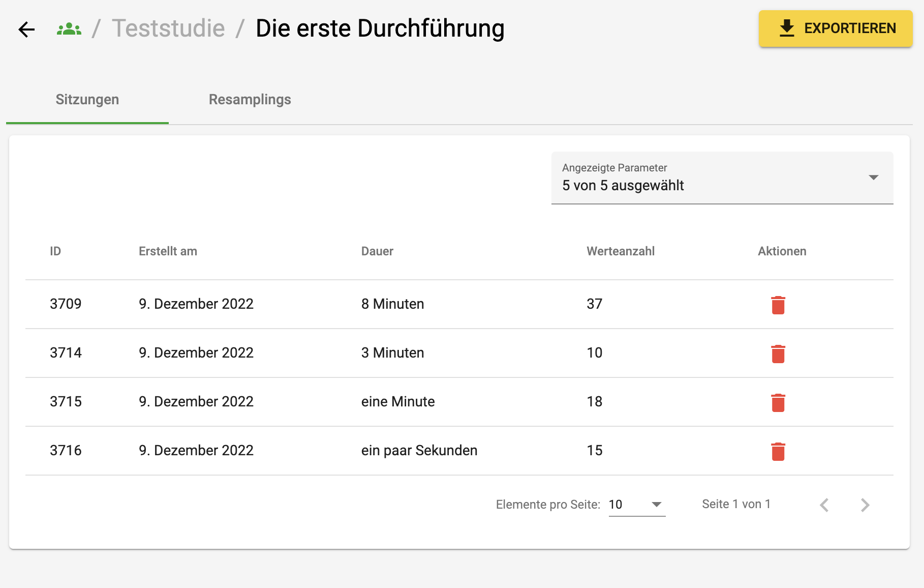
Task: Click the Aktionen column header
Action: [x=782, y=251]
